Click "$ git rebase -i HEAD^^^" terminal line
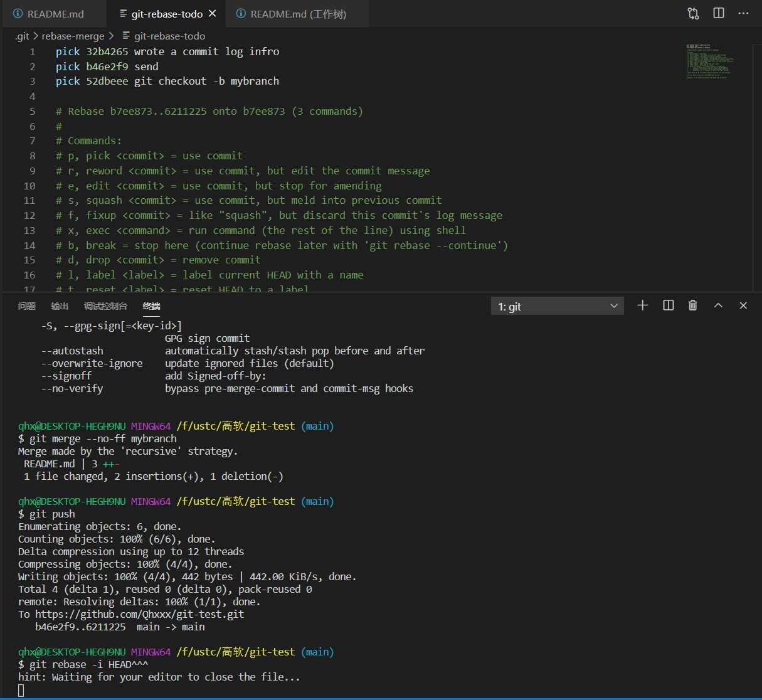Viewport: 762px width, 700px height. [x=83, y=664]
